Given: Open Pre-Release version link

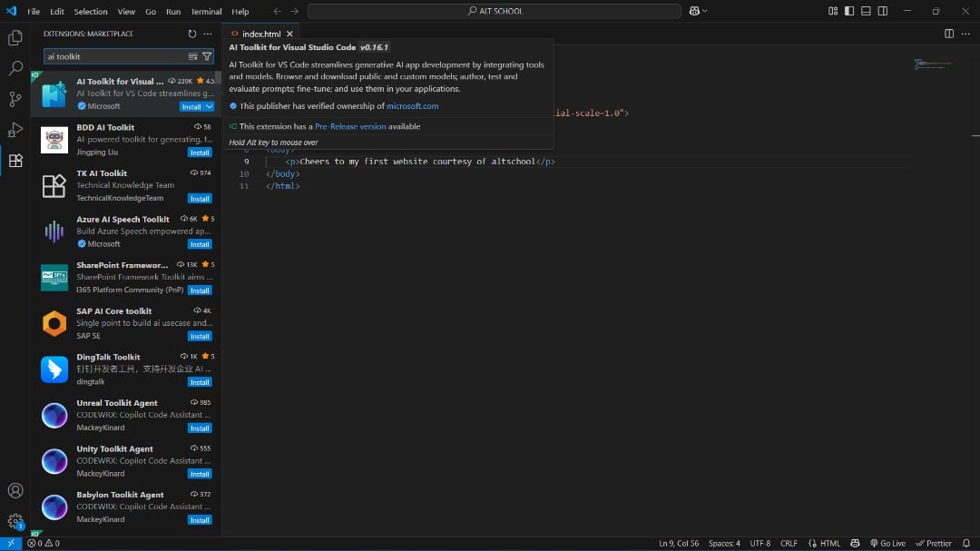Looking at the screenshot, I should 350,126.
